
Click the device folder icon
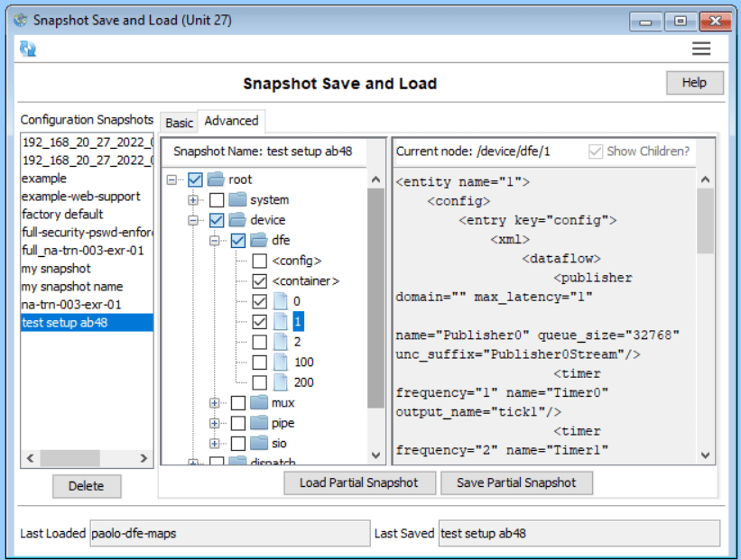pos(237,220)
